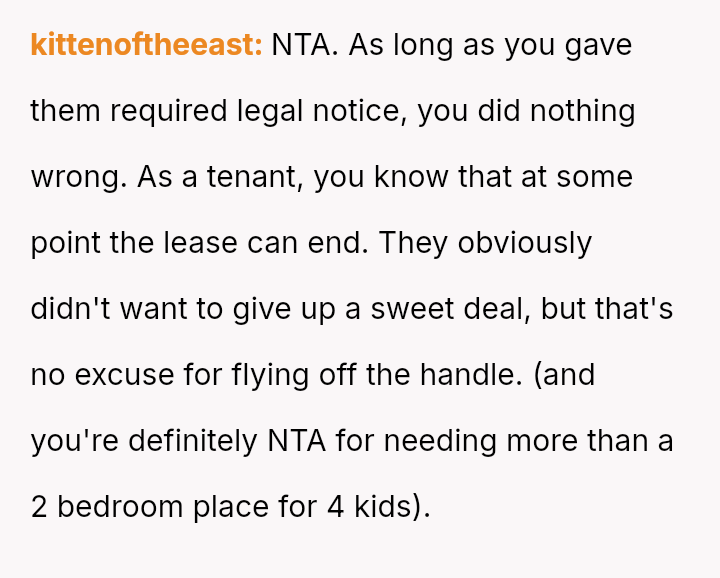Open the kittenoftheeast user profile link
The height and width of the screenshot is (578, 720).
pyautogui.click(x=146, y=46)
